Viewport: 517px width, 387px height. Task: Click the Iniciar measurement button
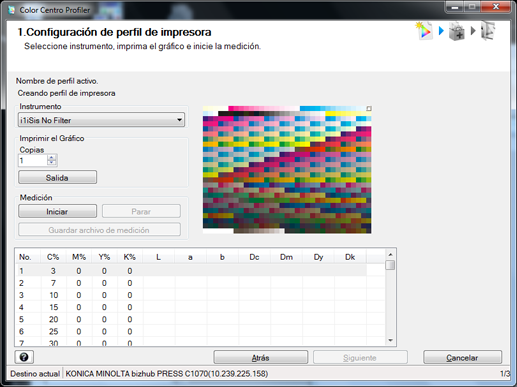(57, 211)
